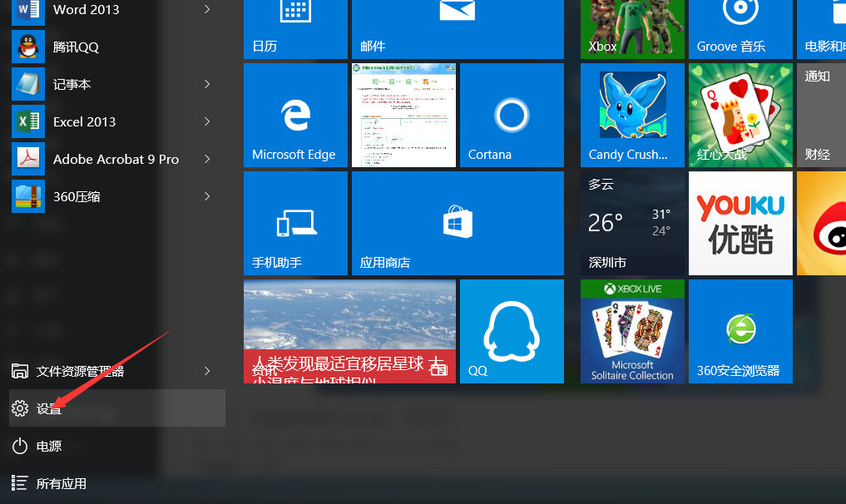Launch the 360安全浏览器 tile
Screen dimensions: 846x504
(x=741, y=331)
